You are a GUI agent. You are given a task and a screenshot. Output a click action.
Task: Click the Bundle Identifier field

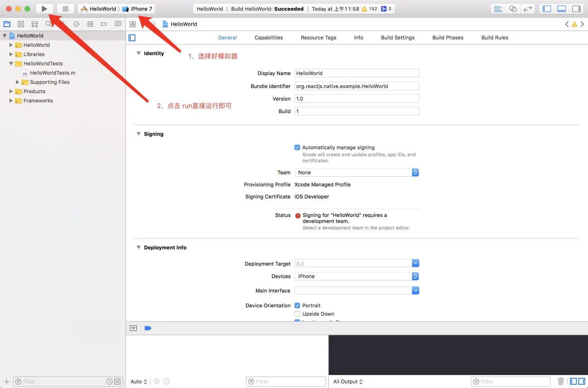tap(357, 86)
